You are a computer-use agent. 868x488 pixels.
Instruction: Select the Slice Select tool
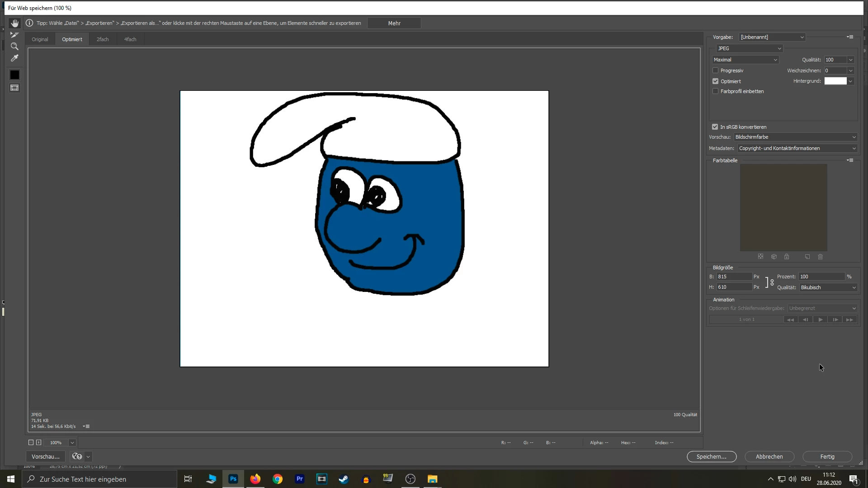pos(14,35)
